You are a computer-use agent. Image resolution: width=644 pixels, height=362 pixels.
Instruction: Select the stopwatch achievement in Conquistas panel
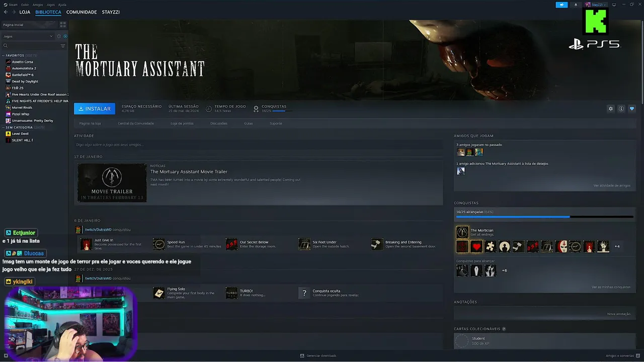pyautogui.click(x=575, y=246)
